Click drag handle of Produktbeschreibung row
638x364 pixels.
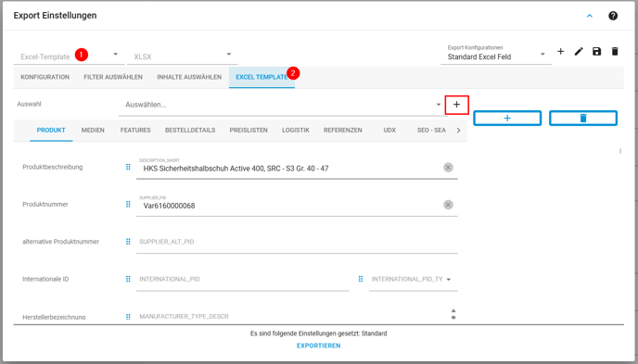pos(128,167)
